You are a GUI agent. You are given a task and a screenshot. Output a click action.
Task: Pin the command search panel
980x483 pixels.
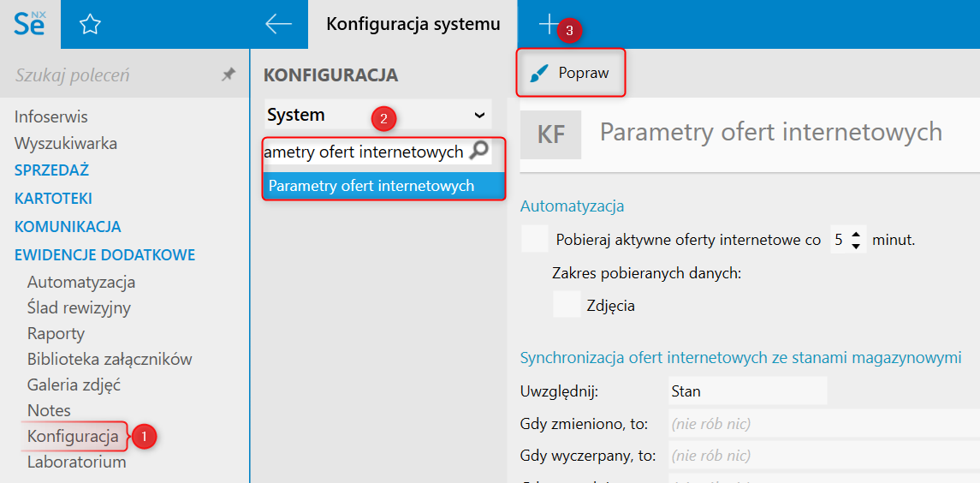(x=228, y=75)
